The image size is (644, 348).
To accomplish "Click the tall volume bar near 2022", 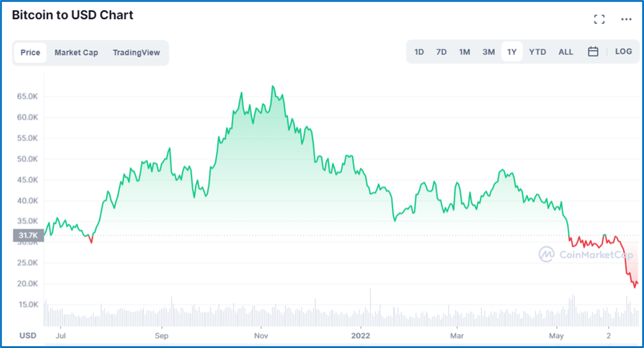I will (x=370, y=307).
